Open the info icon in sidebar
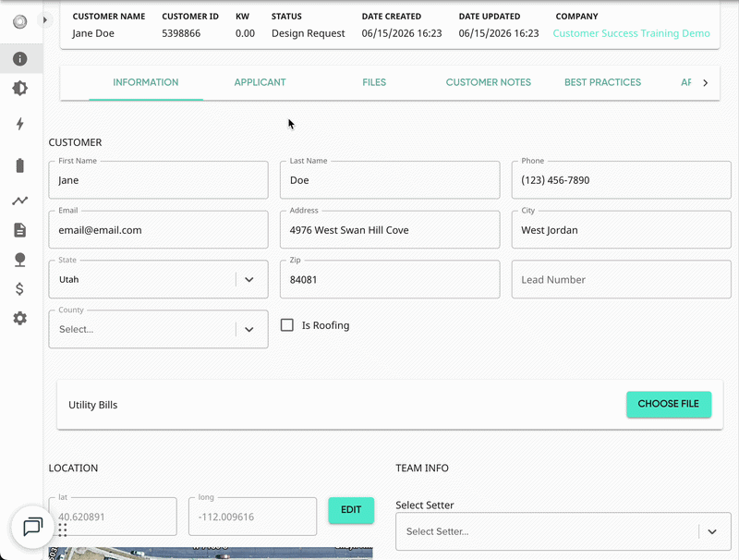This screenshot has height=560, width=739. 19,59
